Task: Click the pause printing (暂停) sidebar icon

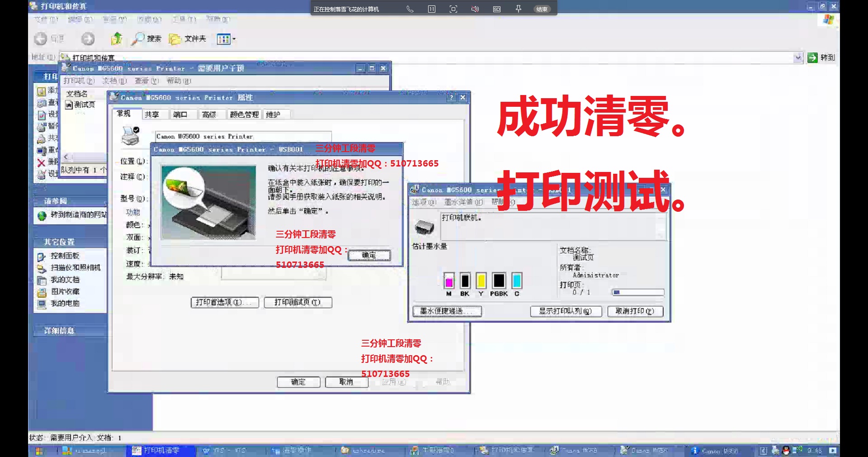Action: tap(42, 126)
